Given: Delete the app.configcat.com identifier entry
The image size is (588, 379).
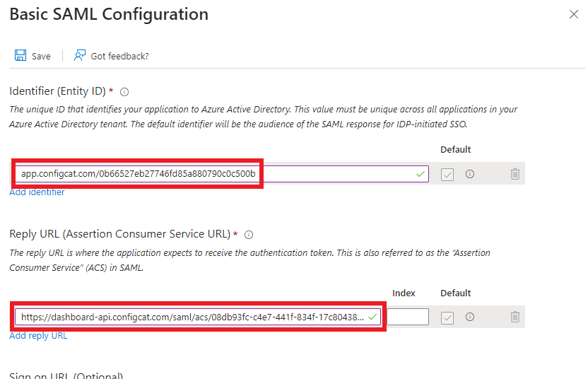Looking at the screenshot, I should click(x=515, y=174).
